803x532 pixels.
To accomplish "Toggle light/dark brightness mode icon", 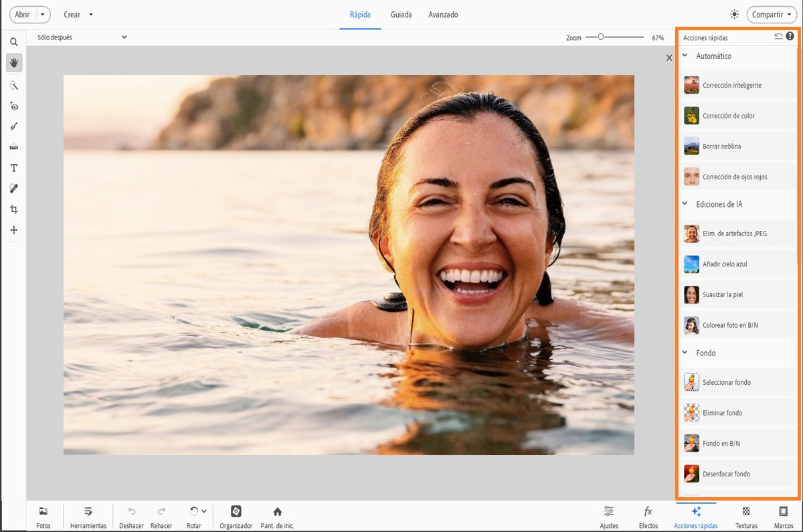I will point(735,15).
